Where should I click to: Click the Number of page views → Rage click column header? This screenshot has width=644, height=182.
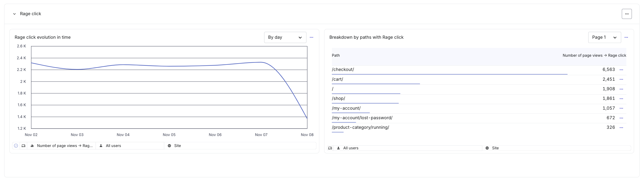(594, 56)
